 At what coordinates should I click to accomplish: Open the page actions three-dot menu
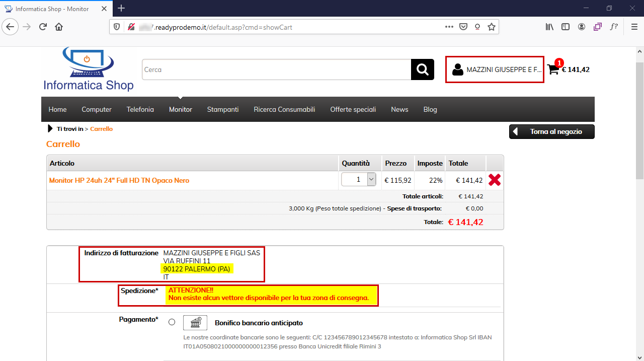(449, 27)
